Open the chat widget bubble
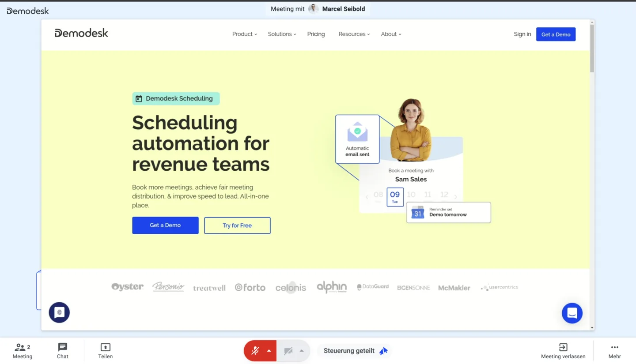Screen dimensions: 636x364 pos(572,313)
